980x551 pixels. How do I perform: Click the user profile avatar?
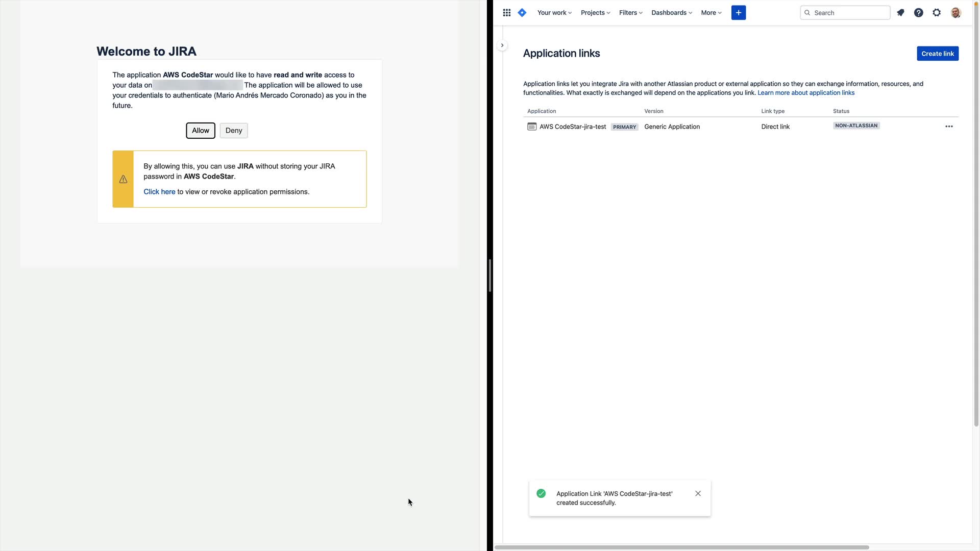coord(955,13)
